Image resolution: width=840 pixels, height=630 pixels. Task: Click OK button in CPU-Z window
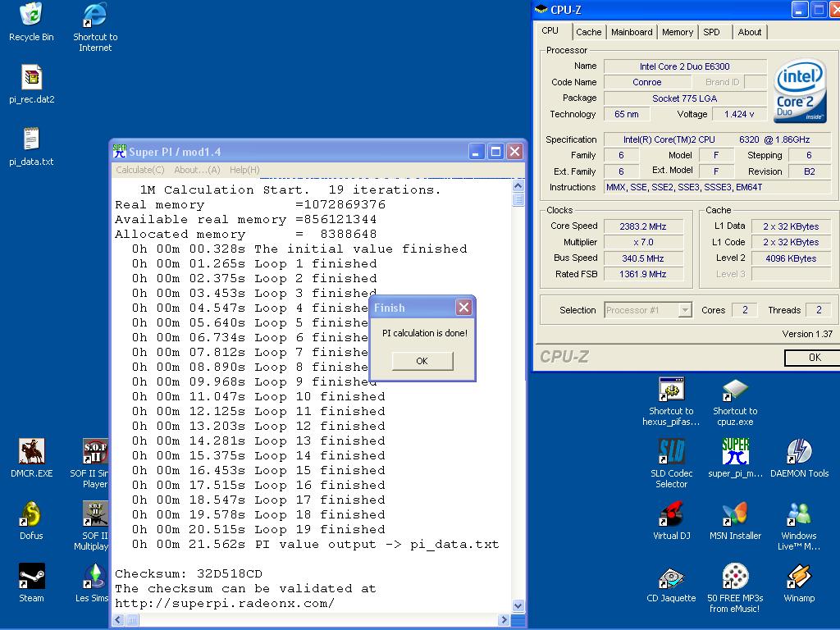(814, 358)
